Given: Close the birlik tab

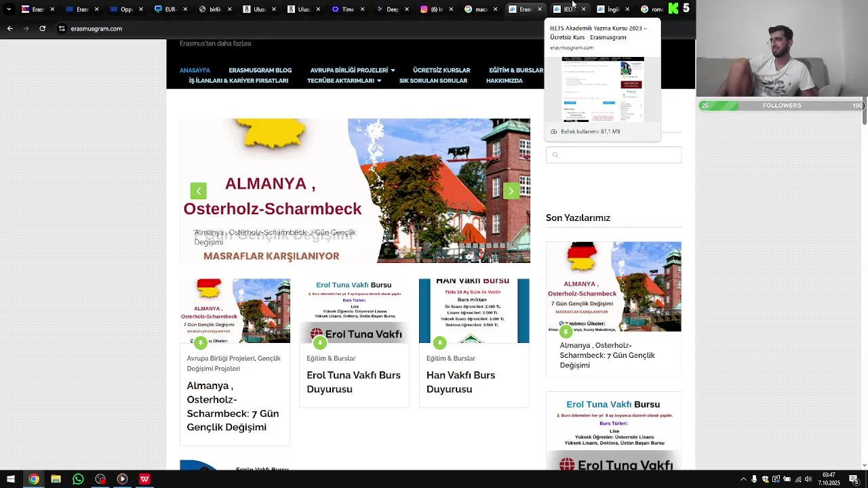Looking at the screenshot, I should pyautogui.click(x=229, y=9).
